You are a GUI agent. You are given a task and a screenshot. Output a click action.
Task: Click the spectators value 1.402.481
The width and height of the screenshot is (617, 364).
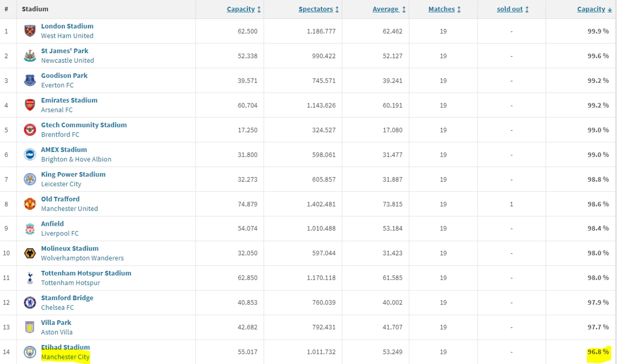pyautogui.click(x=321, y=204)
